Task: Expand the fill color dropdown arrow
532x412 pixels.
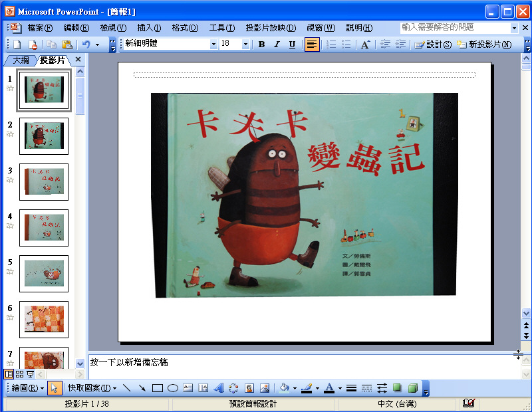Action: coord(295,388)
